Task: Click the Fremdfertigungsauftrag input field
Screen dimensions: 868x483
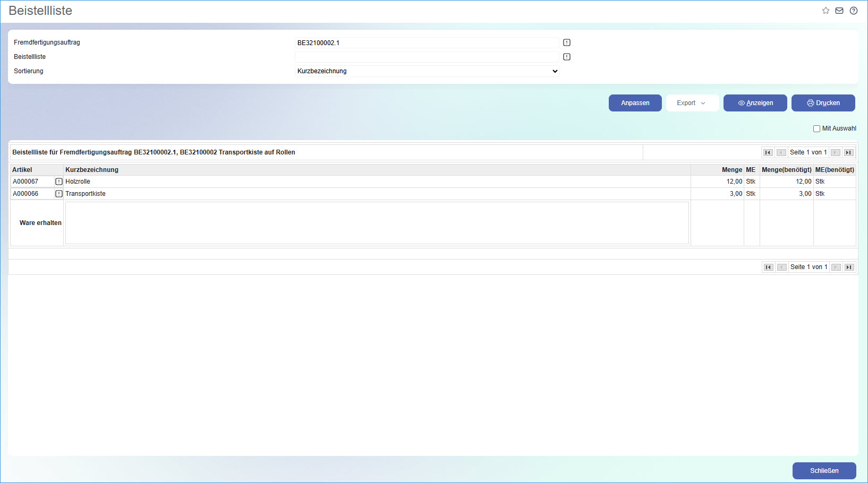Action: (427, 42)
